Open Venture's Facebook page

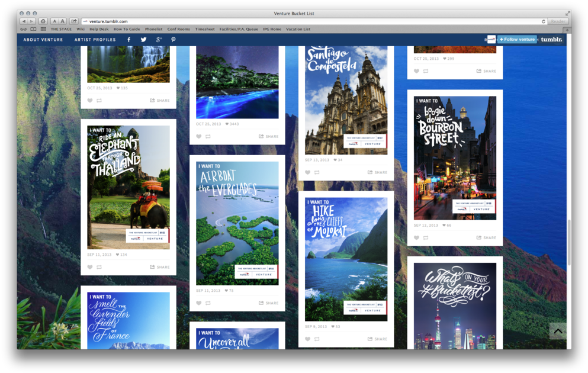coord(128,39)
